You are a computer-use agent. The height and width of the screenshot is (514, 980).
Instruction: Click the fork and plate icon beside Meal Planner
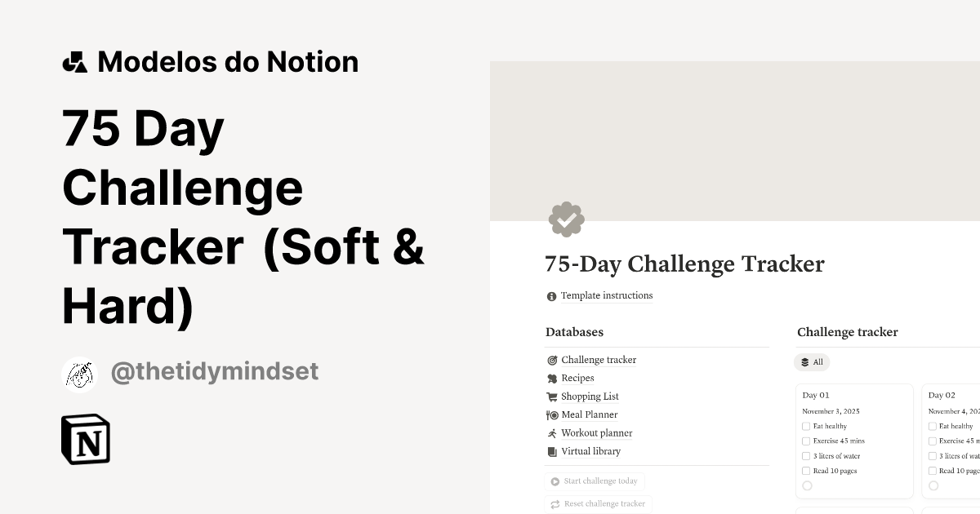(551, 414)
